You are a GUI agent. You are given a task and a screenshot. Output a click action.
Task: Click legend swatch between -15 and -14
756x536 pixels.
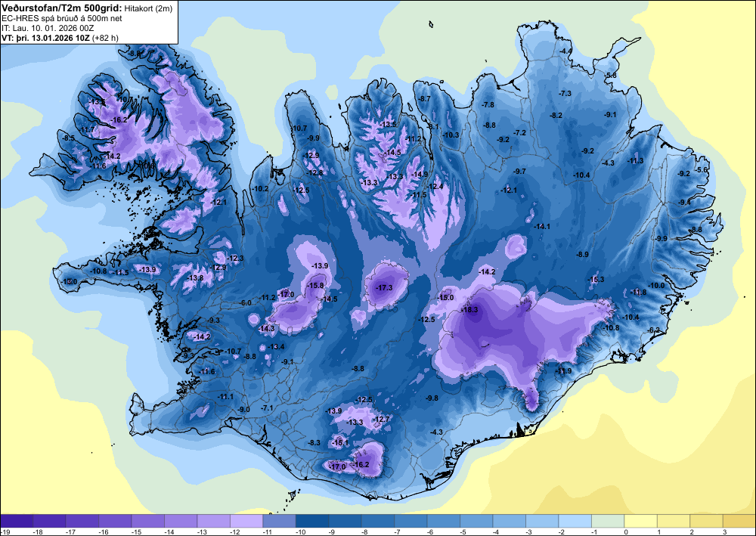point(148,521)
